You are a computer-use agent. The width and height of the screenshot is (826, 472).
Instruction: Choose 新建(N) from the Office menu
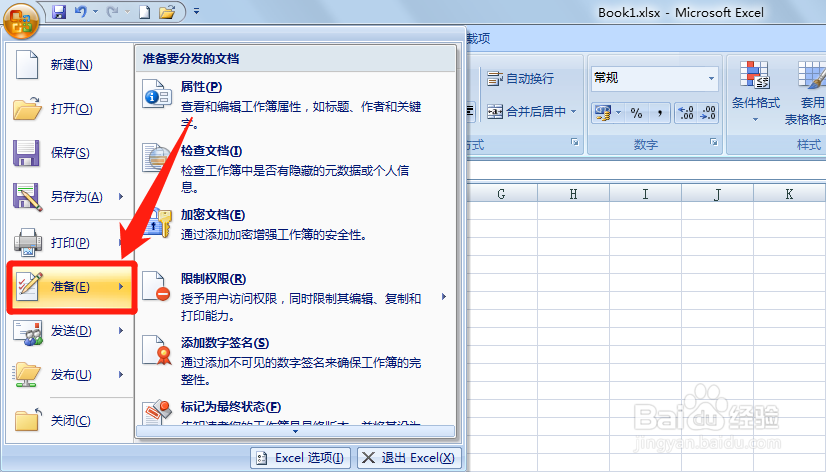pyautogui.click(x=70, y=65)
